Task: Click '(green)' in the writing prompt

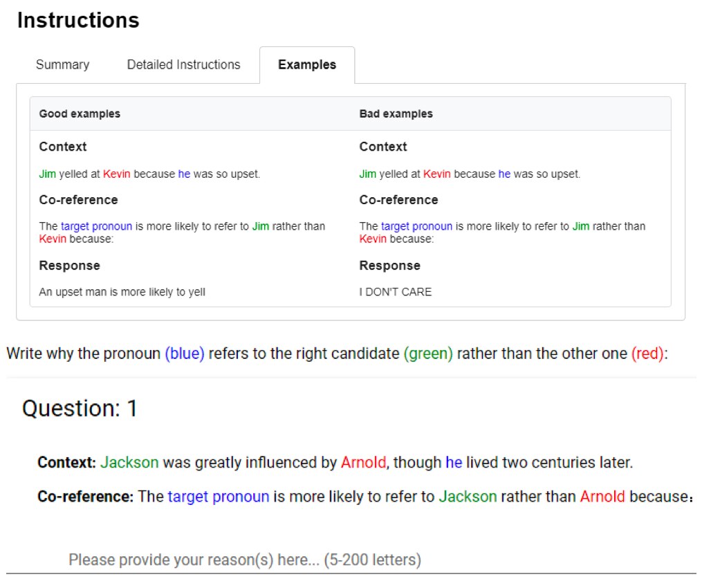Action: coord(429,353)
